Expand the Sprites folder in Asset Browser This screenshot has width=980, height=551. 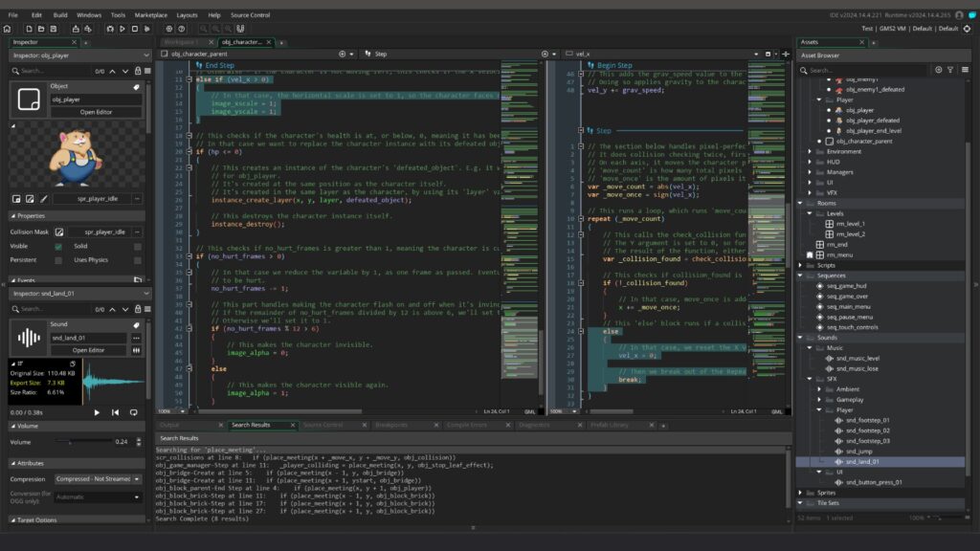coord(802,492)
